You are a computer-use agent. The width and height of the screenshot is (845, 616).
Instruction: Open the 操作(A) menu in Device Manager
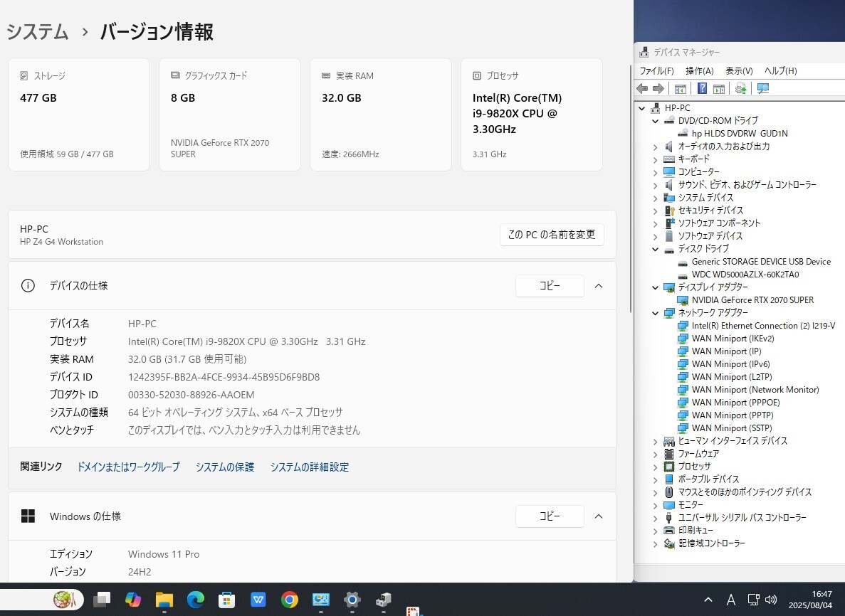tap(700, 71)
